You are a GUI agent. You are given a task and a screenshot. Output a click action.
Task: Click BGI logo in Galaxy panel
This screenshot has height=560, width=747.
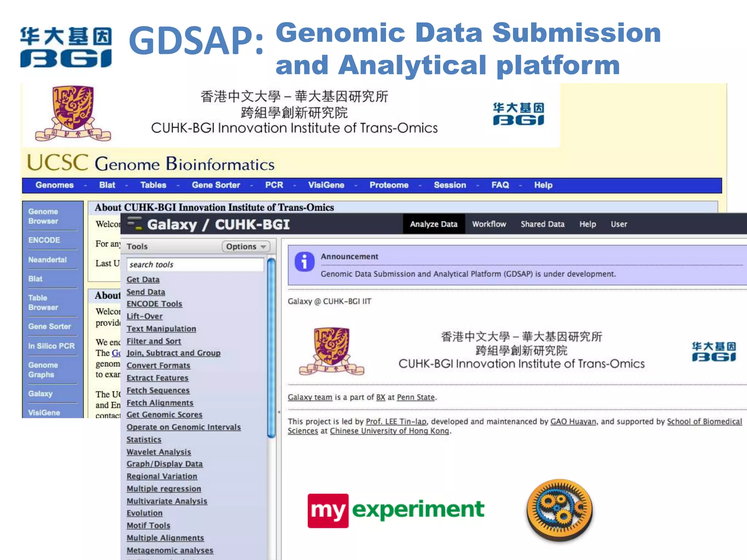point(714,352)
